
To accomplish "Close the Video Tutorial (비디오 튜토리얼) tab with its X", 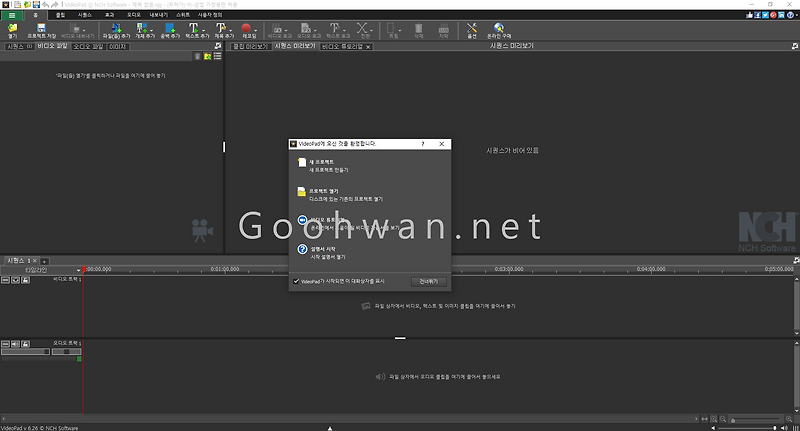I will coord(368,46).
